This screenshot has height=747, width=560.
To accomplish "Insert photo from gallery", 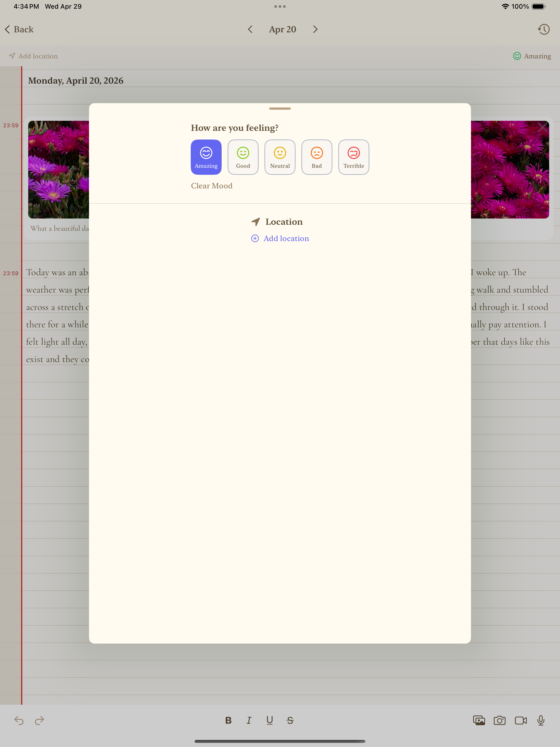I will (479, 720).
